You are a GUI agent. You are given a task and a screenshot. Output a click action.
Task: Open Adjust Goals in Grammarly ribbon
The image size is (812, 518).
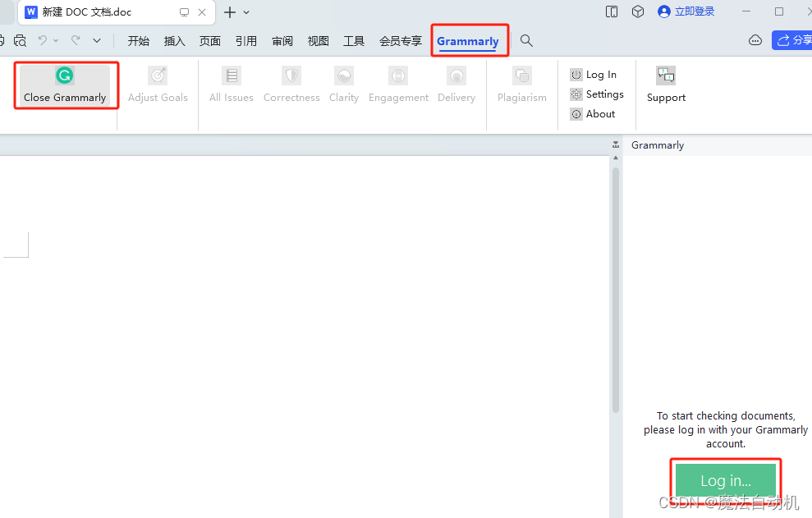[158, 85]
